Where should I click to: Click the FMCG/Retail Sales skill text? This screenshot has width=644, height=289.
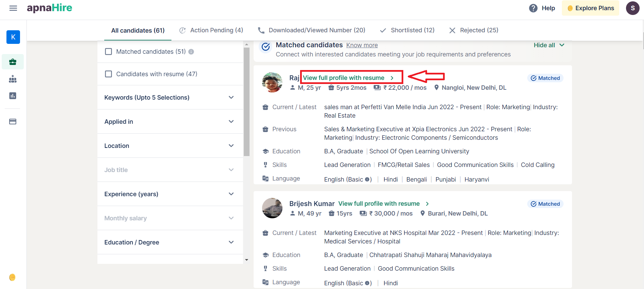point(404,165)
